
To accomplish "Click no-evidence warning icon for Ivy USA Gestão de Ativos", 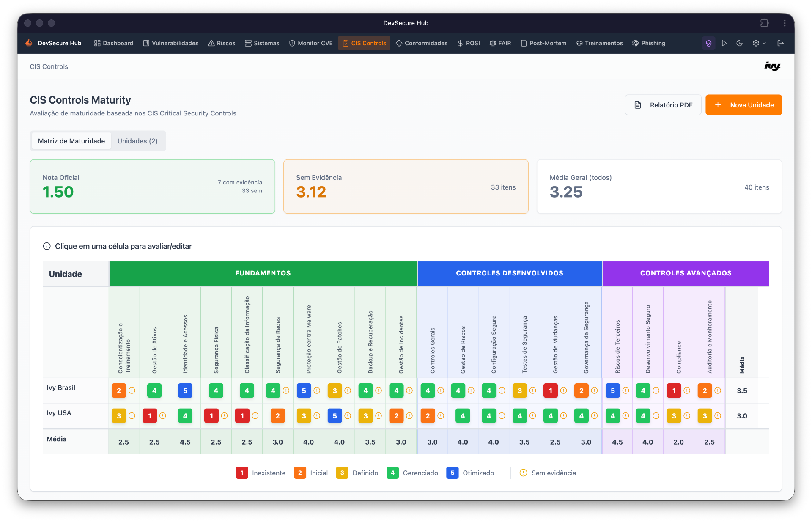I will (x=163, y=416).
